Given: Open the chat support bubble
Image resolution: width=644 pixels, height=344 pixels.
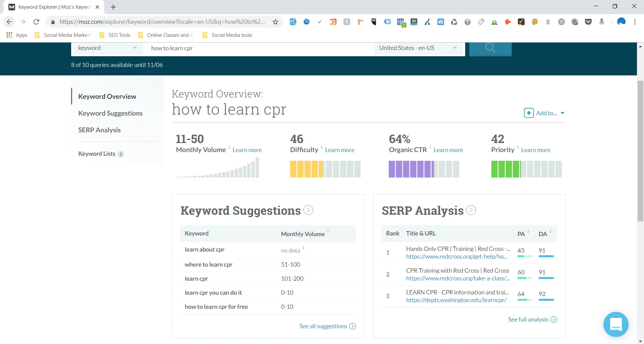Looking at the screenshot, I should coord(616,324).
